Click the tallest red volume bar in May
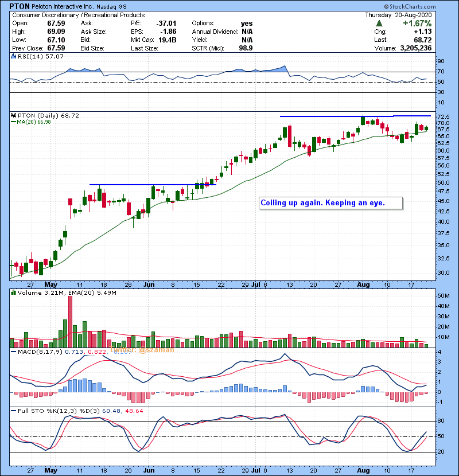 pos(71,322)
